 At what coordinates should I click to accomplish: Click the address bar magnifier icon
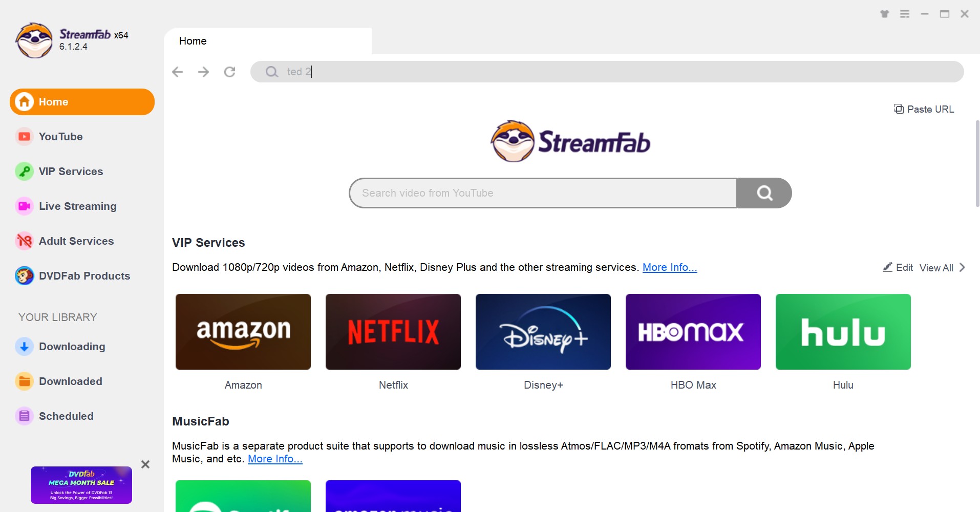272,72
